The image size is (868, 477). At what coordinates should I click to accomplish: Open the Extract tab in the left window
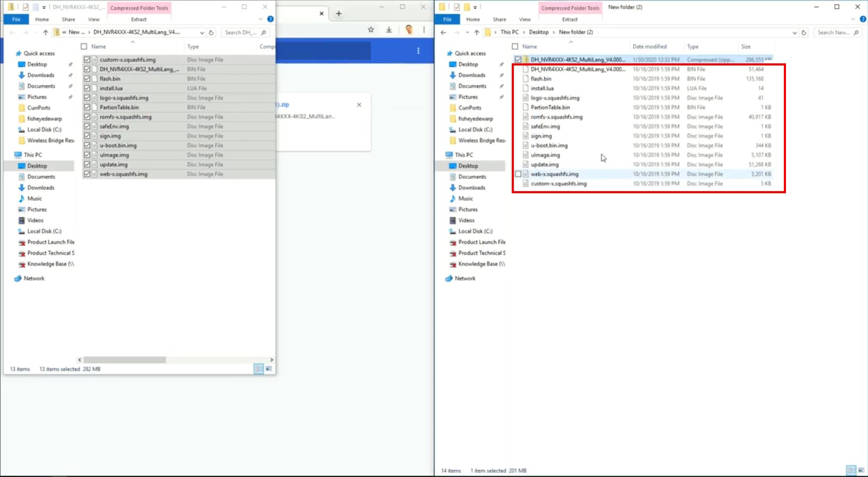tap(139, 19)
